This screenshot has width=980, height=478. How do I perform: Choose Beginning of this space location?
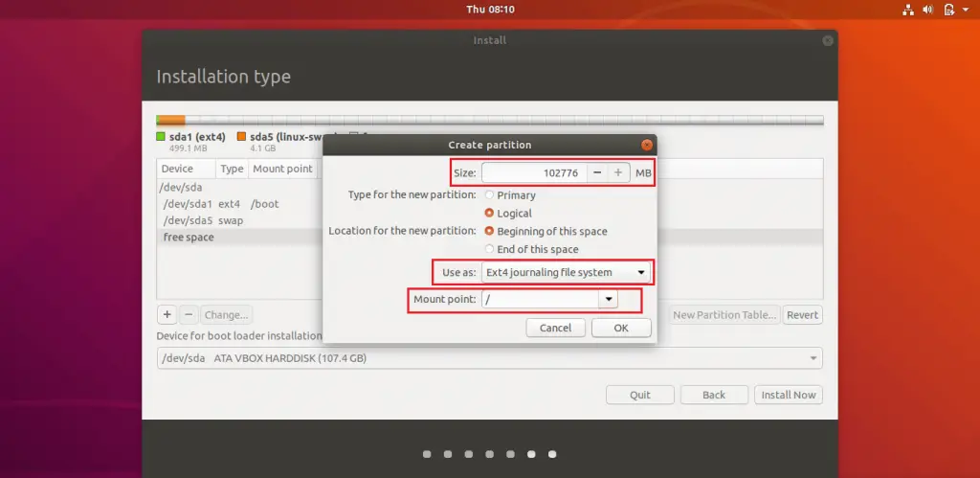490,232
